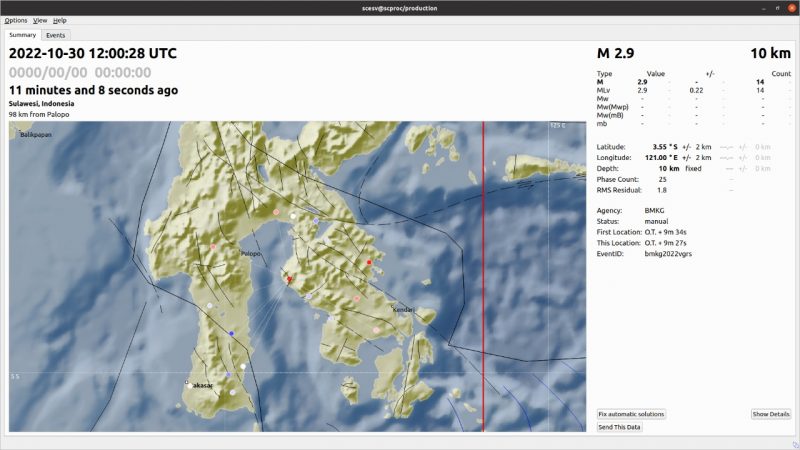Open the View menu
800x450 pixels.
40,20
